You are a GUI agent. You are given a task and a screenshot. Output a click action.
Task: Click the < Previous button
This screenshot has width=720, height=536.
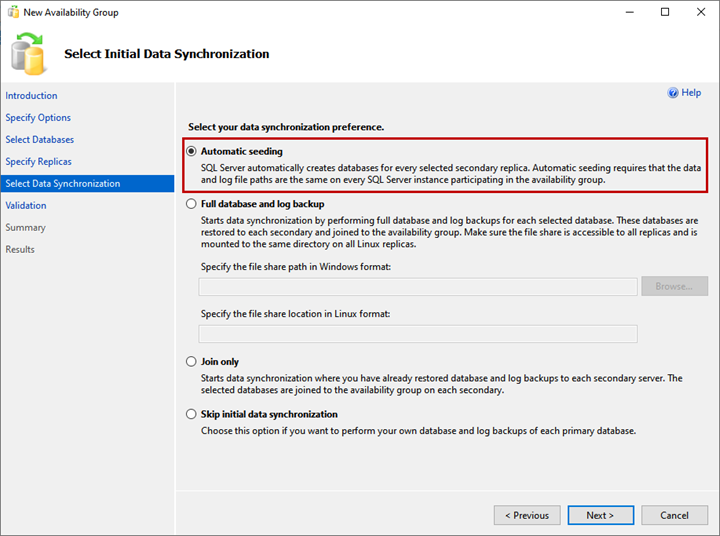[527, 515]
